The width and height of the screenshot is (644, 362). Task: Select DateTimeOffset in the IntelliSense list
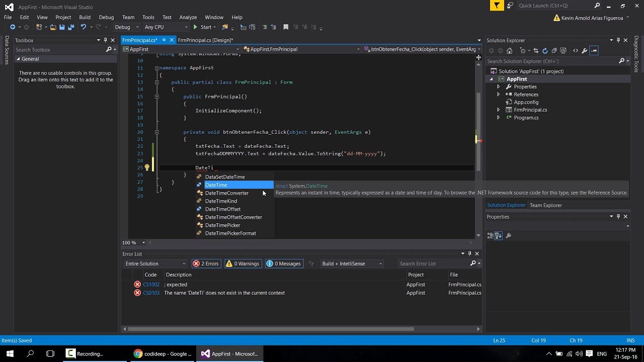click(x=234, y=209)
